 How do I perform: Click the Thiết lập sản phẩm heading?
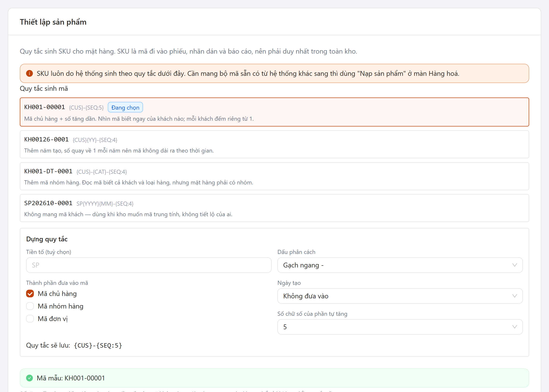tap(53, 22)
